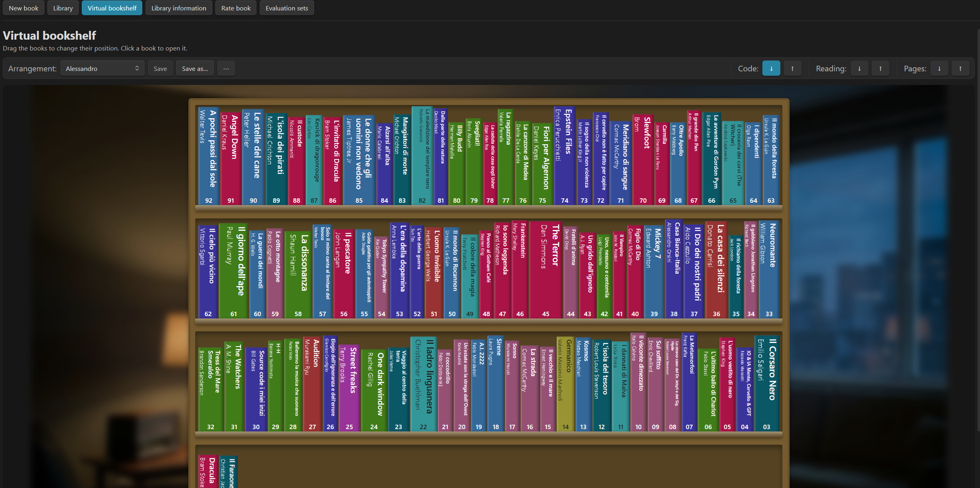
Task: Open L'isola dei pirati book
Action: (277, 159)
